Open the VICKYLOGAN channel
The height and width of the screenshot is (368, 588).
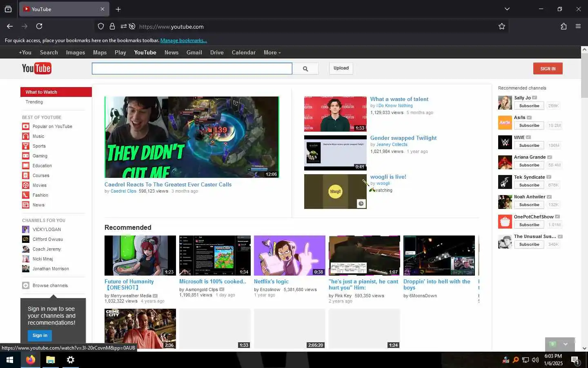point(47,229)
